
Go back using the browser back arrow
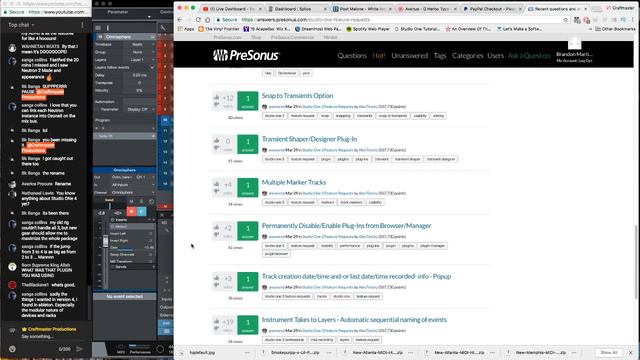(180, 20)
